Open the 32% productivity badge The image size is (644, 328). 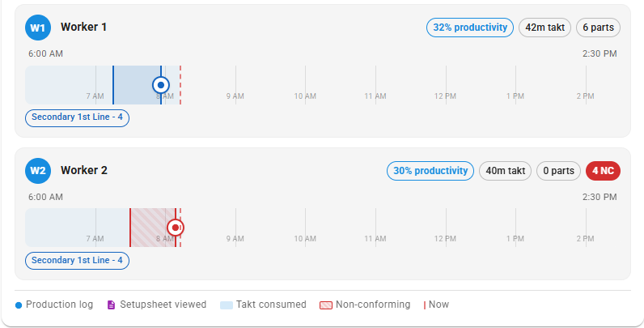point(470,28)
